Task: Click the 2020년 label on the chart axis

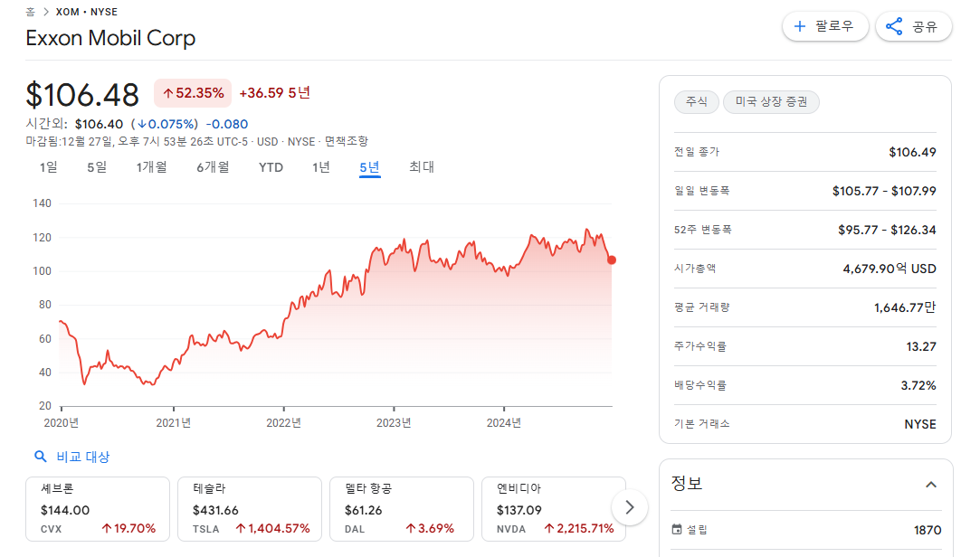Action: pyautogui.click(x=62, y=423)
